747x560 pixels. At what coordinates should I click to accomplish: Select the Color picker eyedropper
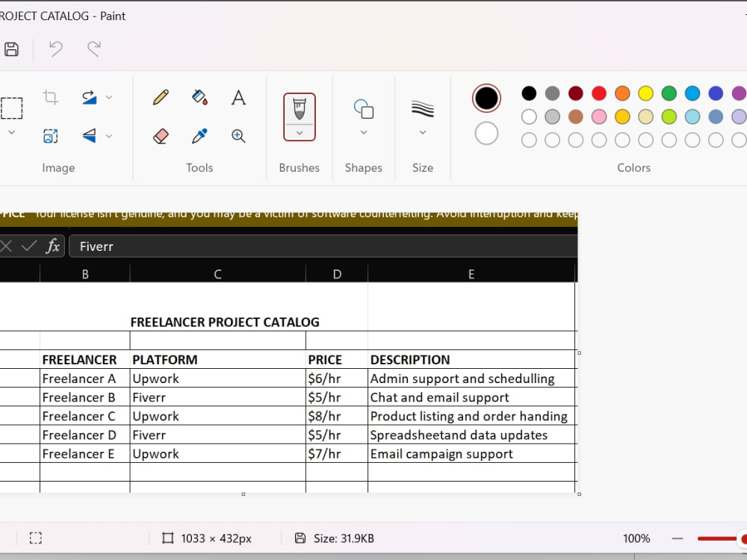tap(199, 136)
